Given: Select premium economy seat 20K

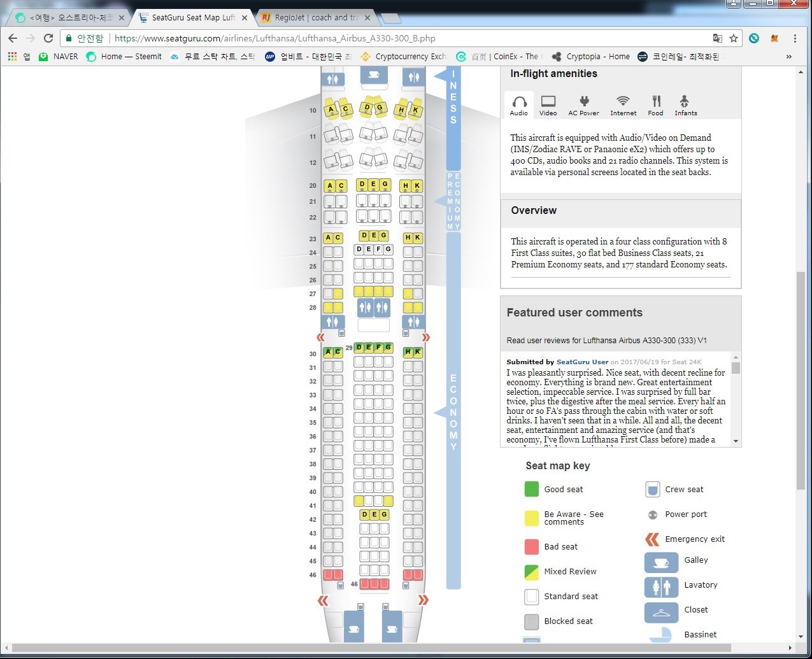Looking at the screenshot, I should [x=417, y=186].
